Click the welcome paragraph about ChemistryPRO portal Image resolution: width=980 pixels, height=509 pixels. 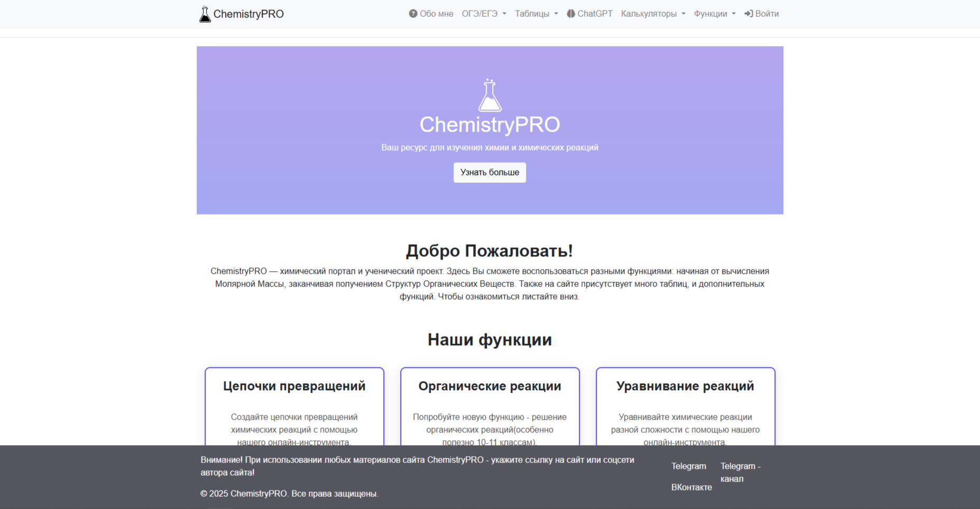pyautogui.click(x=489, y=284)
